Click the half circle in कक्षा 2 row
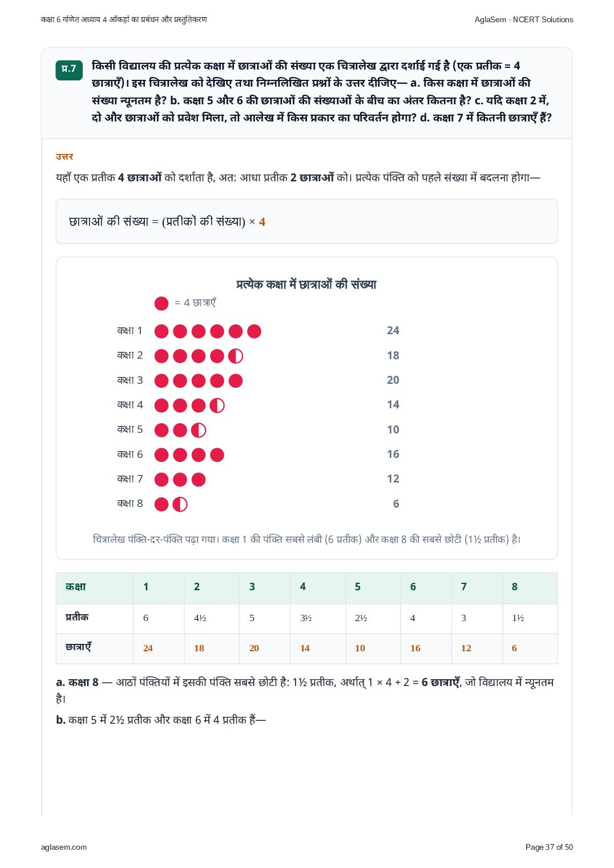 236,356
